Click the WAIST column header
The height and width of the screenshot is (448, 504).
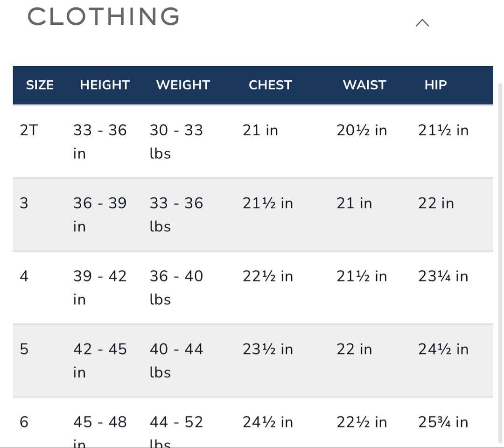tap(364, 85)
